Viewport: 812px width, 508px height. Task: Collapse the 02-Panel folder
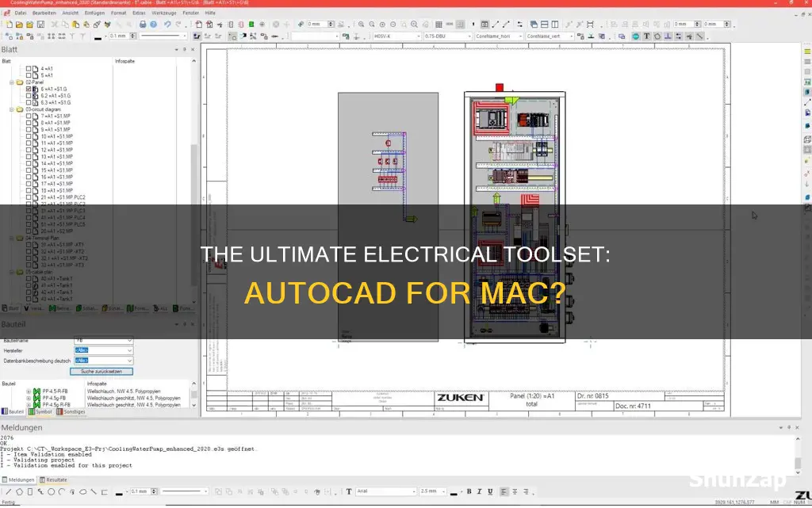(11, 82)
